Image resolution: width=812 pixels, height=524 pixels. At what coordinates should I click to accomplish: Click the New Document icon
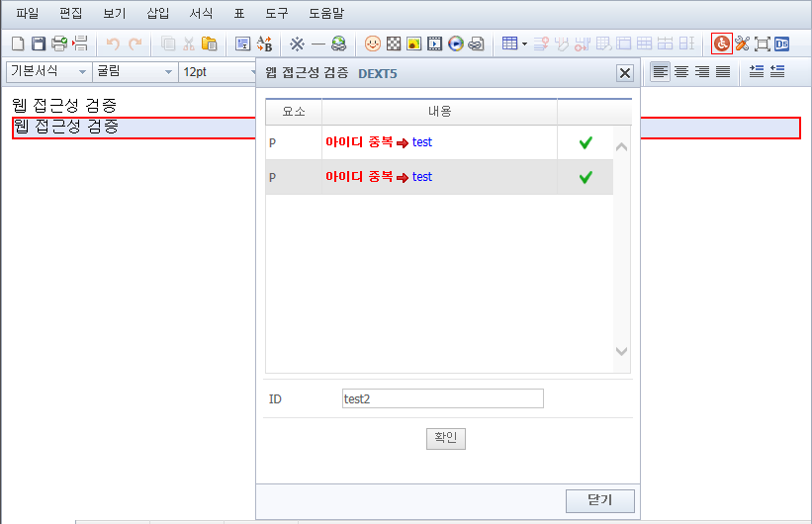(18, 44)
